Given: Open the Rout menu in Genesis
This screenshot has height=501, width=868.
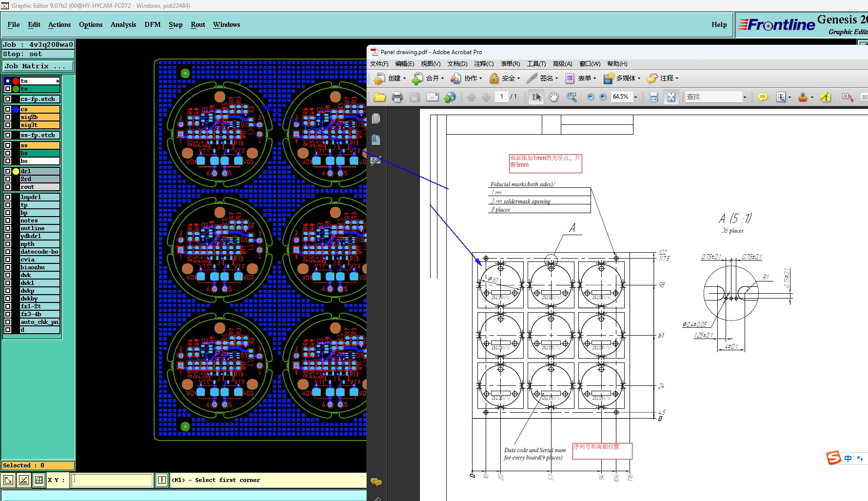Looking at the screenshot, I should [198, 24].
